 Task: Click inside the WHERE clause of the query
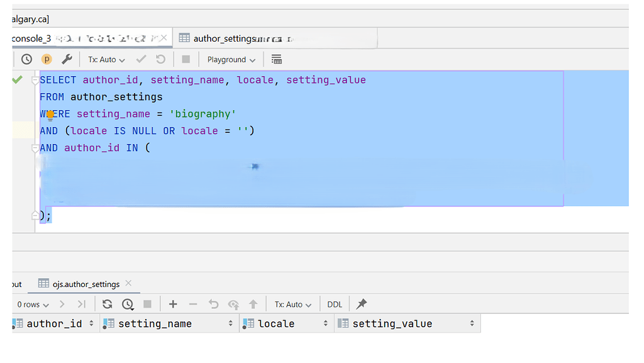point(126,113)
